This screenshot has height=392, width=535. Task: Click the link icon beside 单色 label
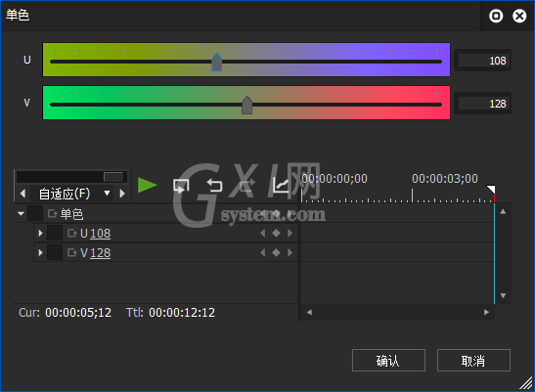(x=52, y=214)
